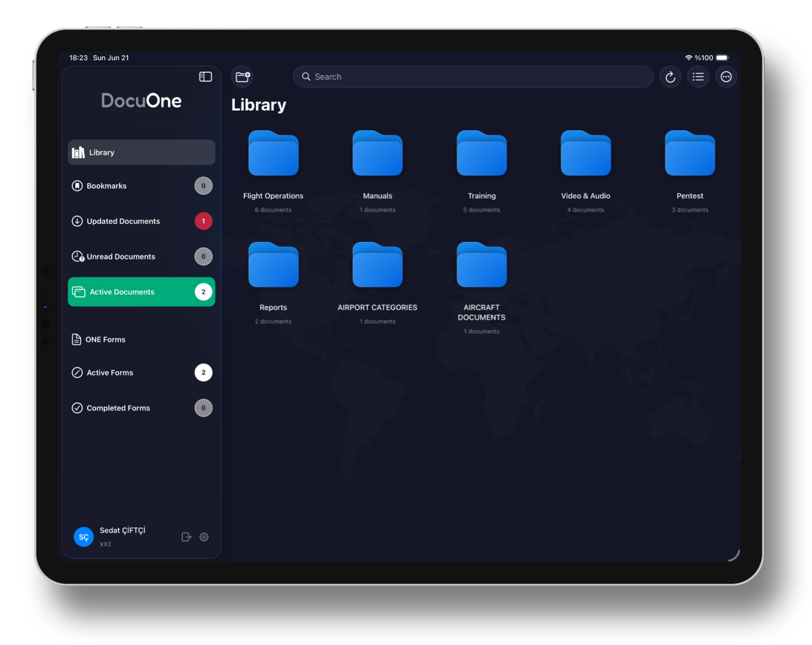
Task: Click the add new folder icon
Action: tap(243, 77)
